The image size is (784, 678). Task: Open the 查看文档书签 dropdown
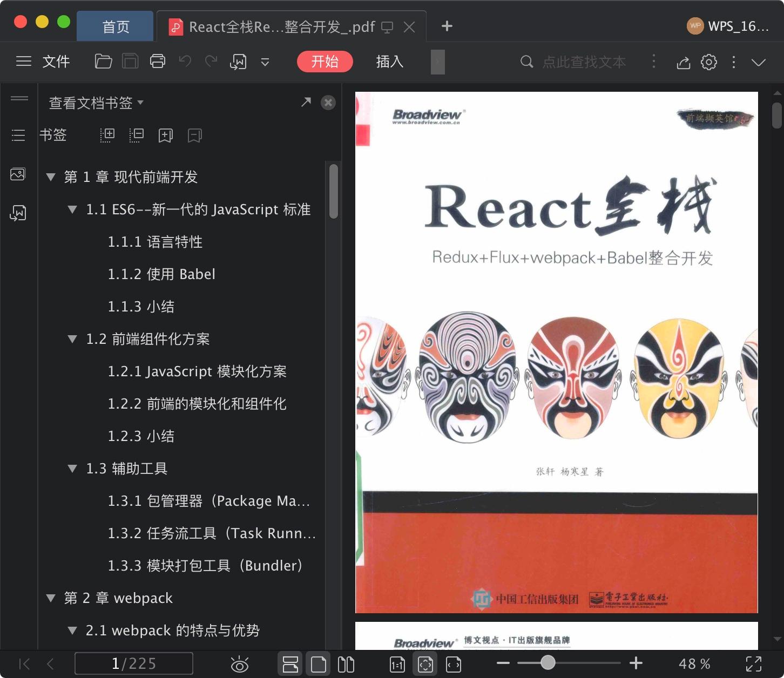click(x=96, y=103)
